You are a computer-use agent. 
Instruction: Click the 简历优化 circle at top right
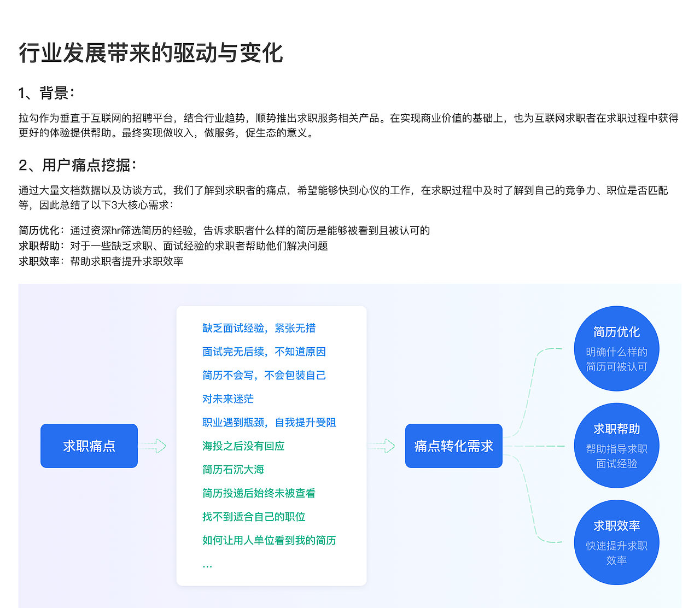tap(616, 348)
